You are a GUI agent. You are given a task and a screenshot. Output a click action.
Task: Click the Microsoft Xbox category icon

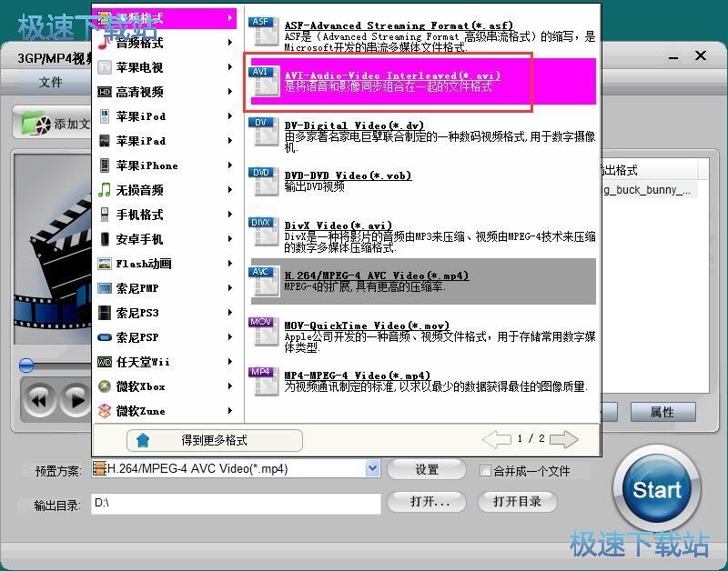(105, 386)
